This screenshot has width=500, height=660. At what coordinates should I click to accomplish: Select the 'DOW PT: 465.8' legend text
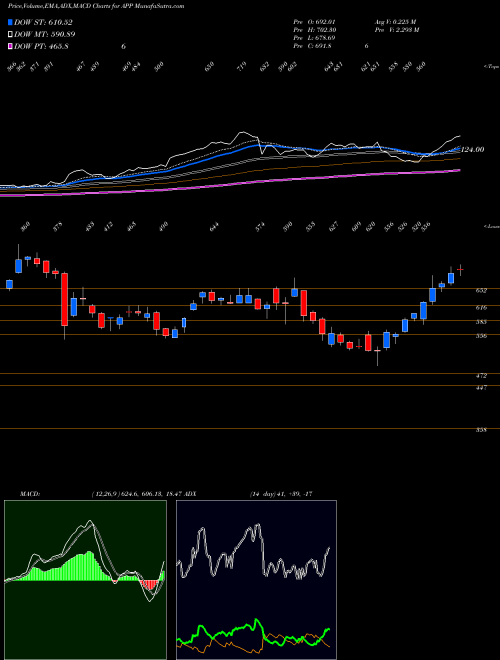click(x=41, y=46)
